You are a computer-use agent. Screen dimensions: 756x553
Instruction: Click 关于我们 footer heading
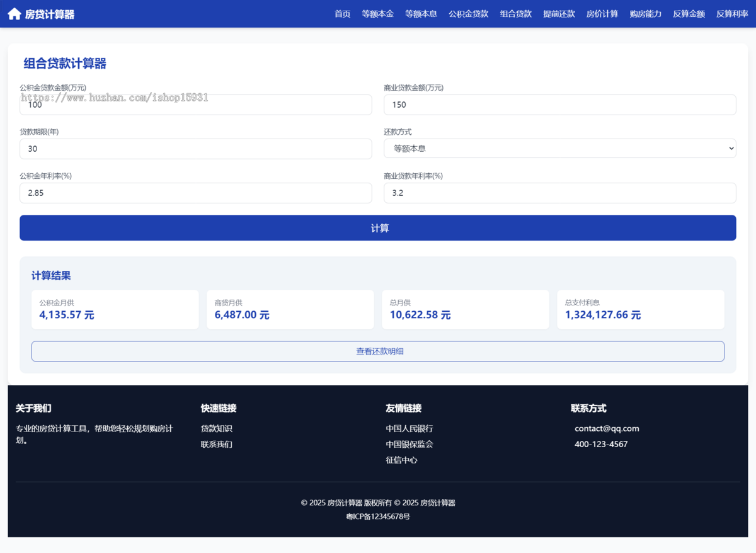pos(33,408)
